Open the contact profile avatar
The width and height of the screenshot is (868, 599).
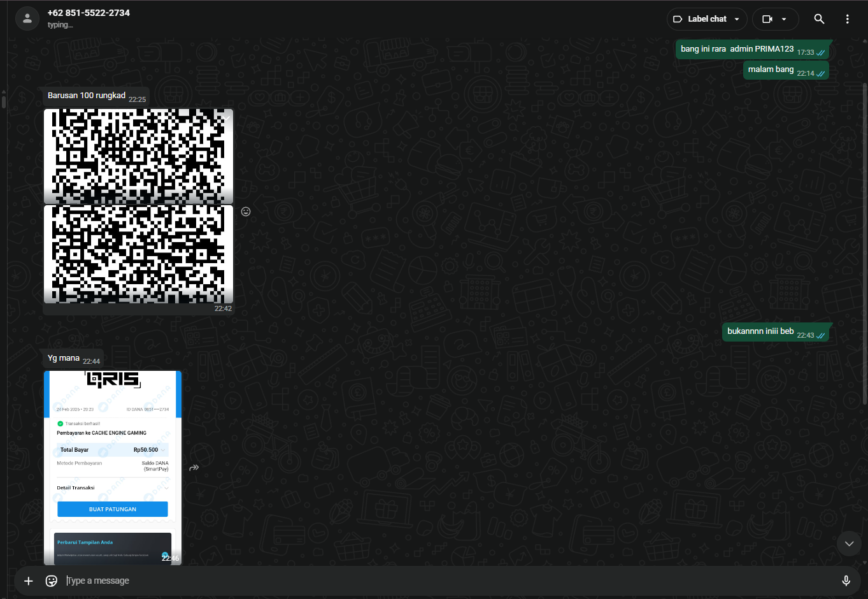pos(27,18)
